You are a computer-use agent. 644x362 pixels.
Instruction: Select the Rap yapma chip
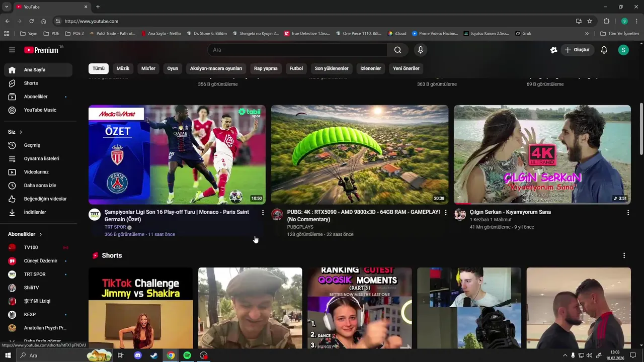pos(266,68)
